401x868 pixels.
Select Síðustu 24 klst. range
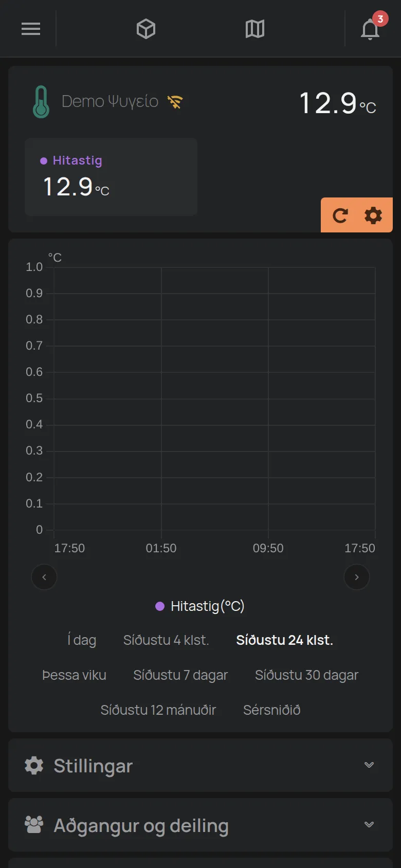coord(284,640)
